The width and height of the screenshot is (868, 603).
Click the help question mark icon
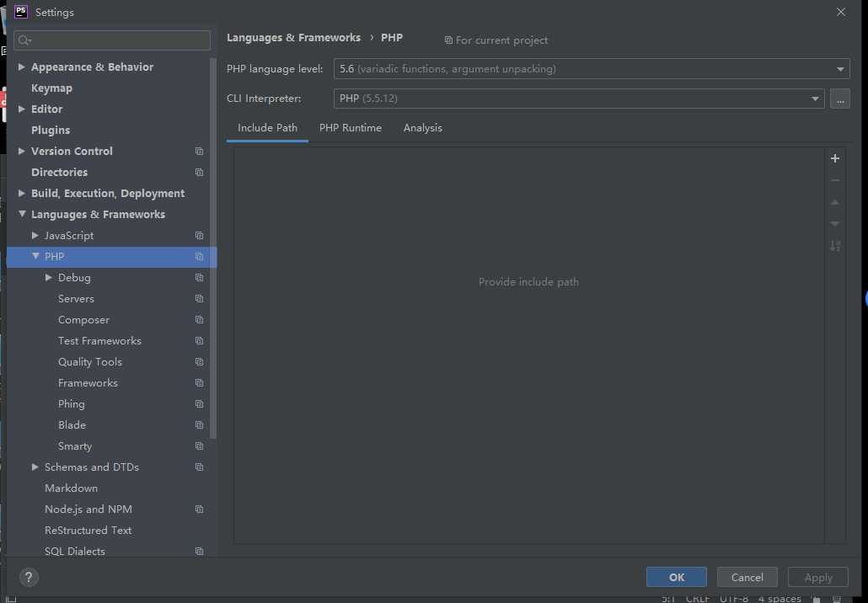click(29, 578)
